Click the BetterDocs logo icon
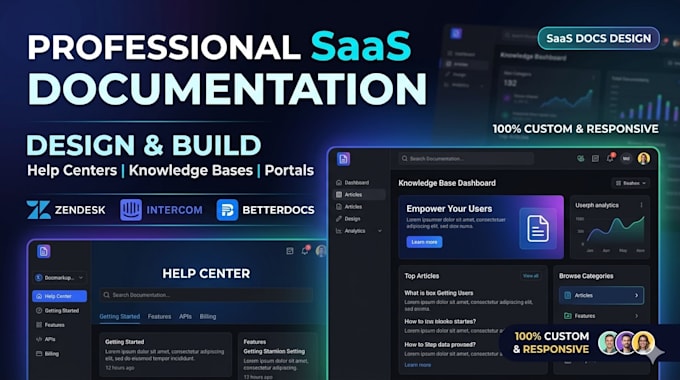This screenshot has width=680, height=380. pos(227,210)
